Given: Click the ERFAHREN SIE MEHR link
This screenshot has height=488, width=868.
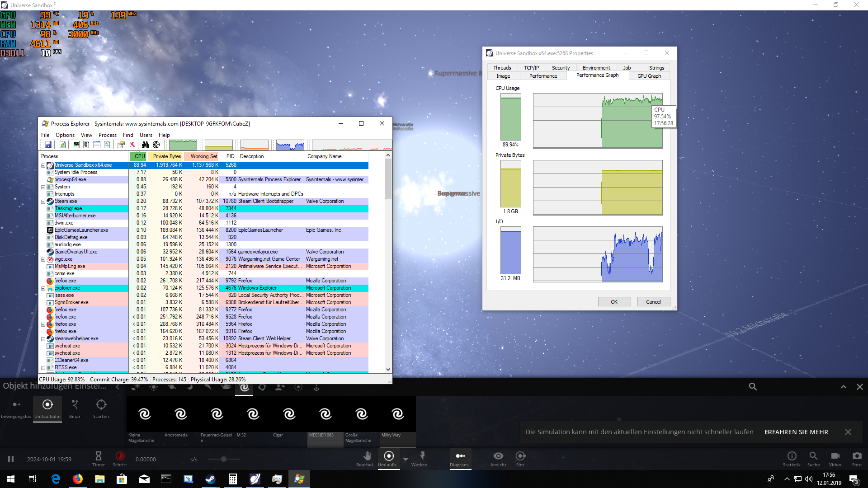Looking at the screenshot, I should (796, 432).
